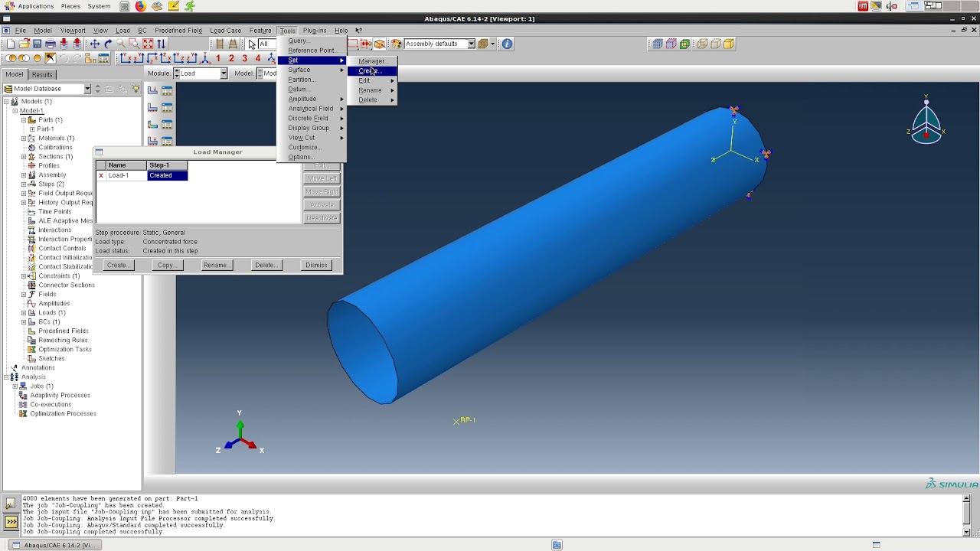Open the Surface submenu in Tools
The width and height of the screenshot is (980, 551).
click(x=312, y=70)
